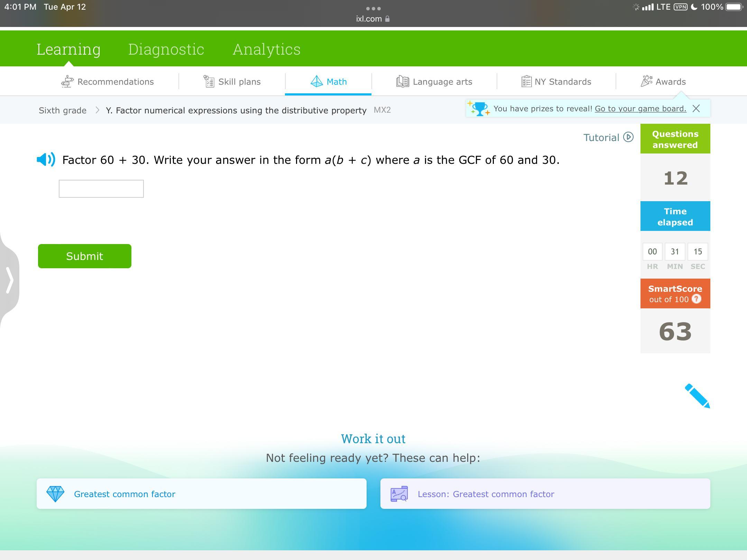Open the Language arts section
747x560 pixels.
click(x=434, y=82)
